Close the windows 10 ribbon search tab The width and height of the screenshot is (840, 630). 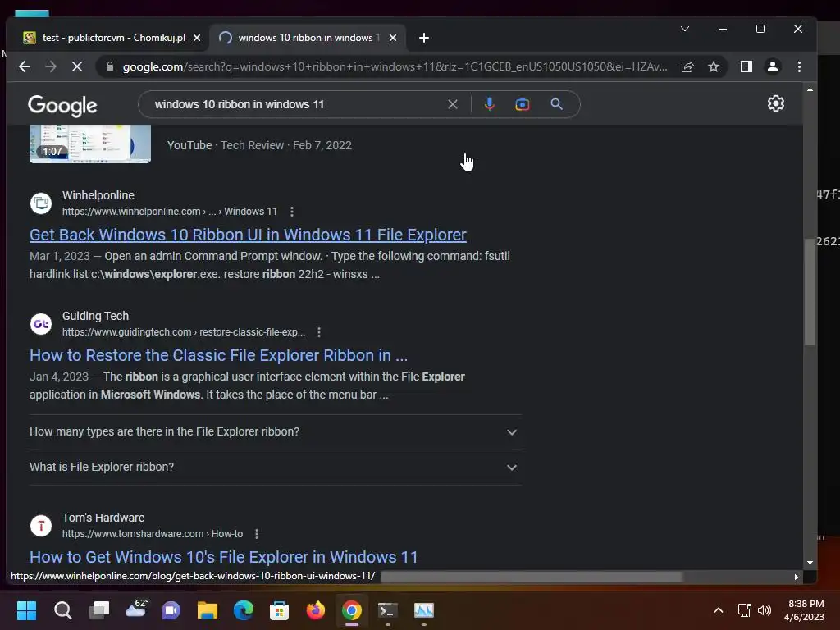[x=393, y=38]
